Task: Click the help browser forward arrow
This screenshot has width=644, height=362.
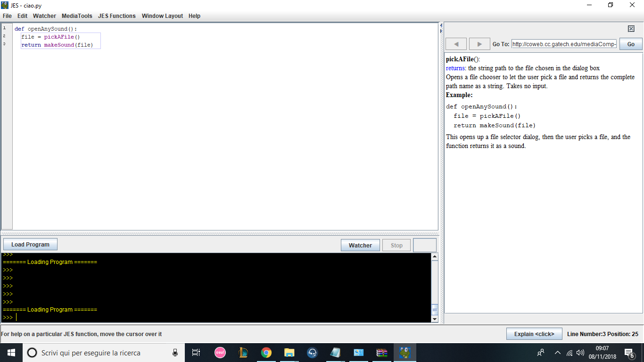Action: [x=479, y=44]
